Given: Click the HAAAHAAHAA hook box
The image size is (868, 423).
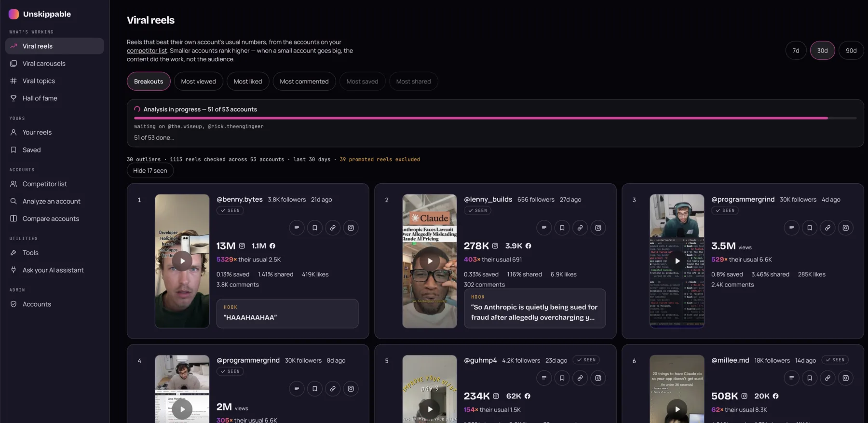Looking at the screenshot, I should pyautogui.click(x=287, y=314).
